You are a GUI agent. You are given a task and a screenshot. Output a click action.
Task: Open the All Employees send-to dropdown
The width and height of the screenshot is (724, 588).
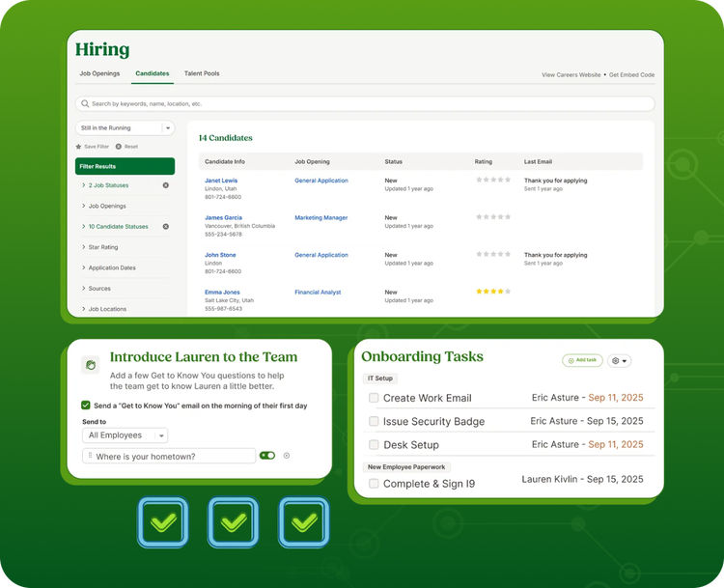pos(125,435)
